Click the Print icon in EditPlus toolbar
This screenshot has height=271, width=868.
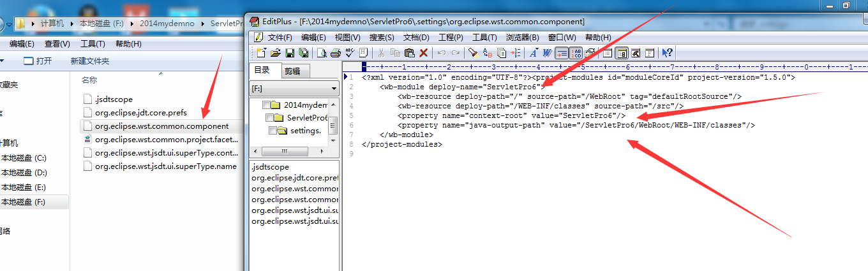coord(336,52)
